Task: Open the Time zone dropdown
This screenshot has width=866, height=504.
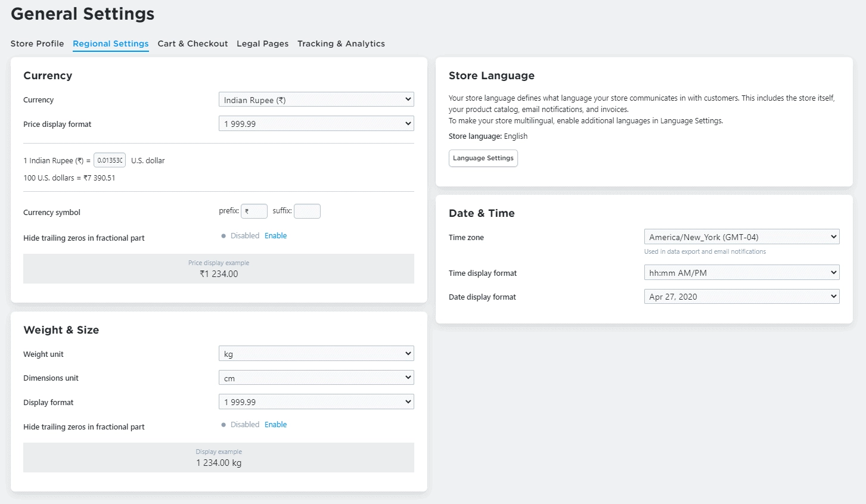Action: coord(741,237)
